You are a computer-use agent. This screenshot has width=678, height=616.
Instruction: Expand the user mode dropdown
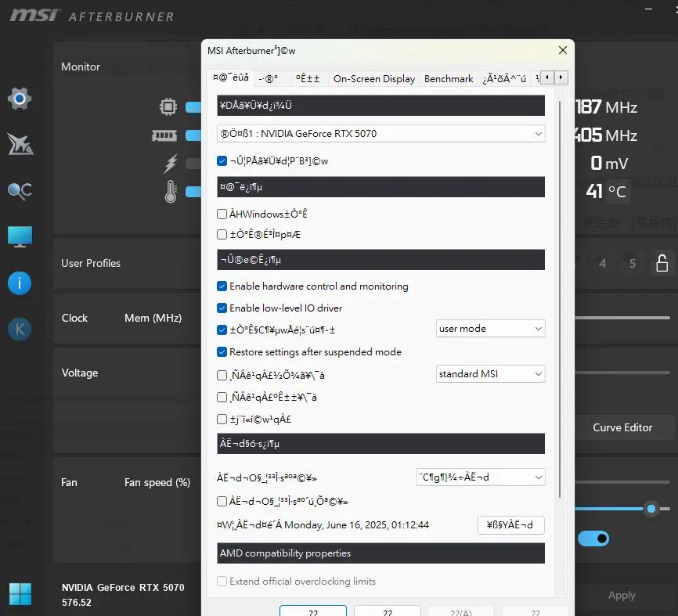(490, 329)
